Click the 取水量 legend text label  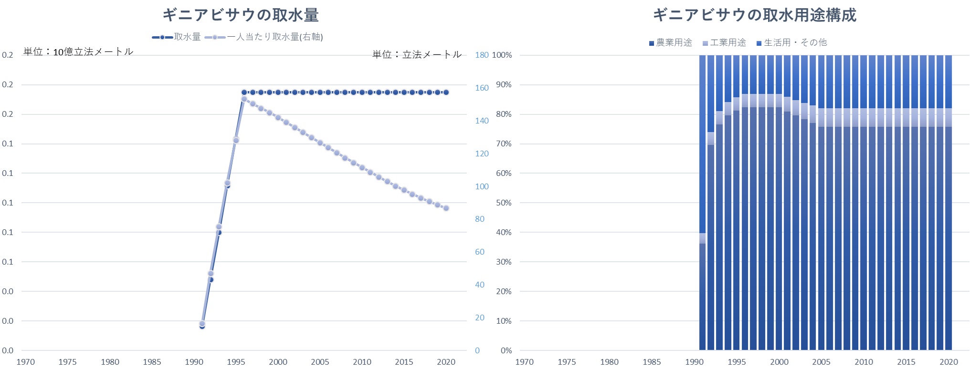pos(187,37)
